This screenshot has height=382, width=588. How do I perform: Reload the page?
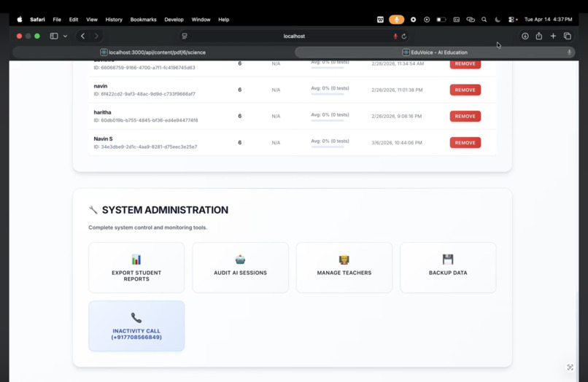pyautogui.click(x=404, y=36)
